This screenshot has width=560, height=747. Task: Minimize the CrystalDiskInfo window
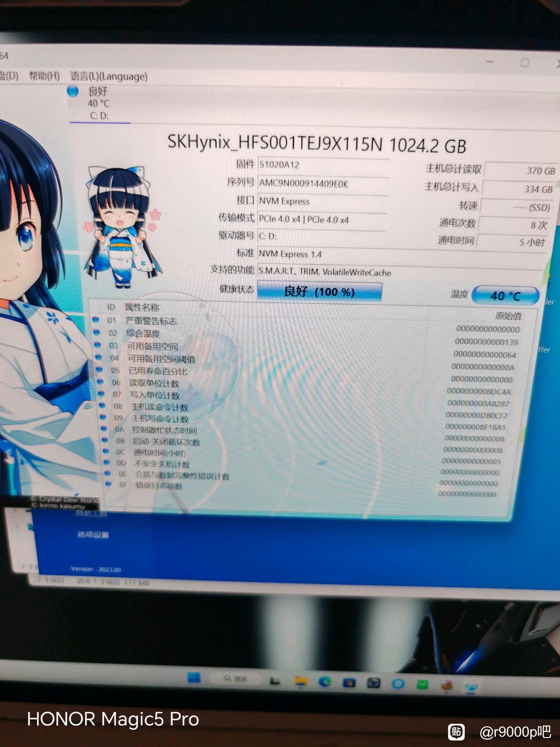[x=490, y=62]
